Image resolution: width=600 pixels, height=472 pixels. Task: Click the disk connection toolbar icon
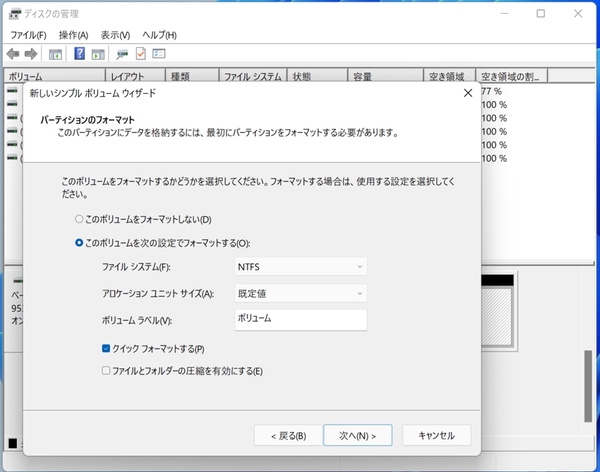point(122,54)
